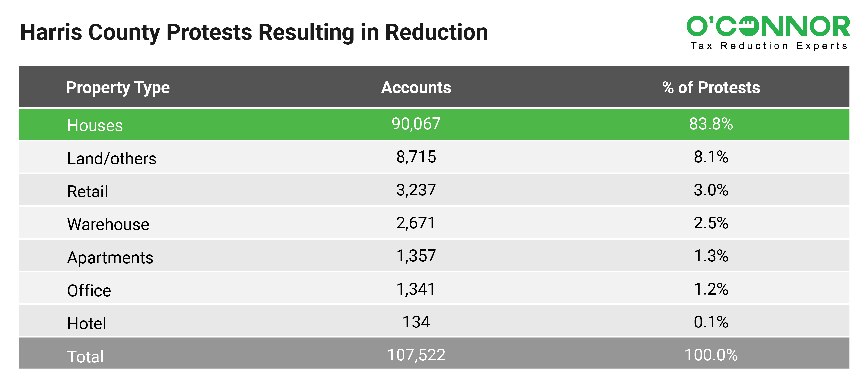
Task: Click the Tax Reduction Experts tagline
Action: (x=769, y=46)
